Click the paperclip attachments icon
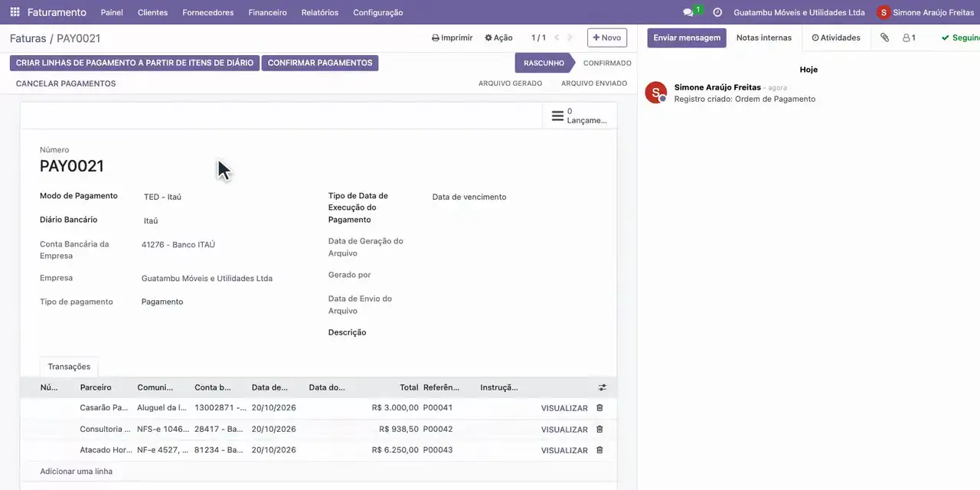The width and height of the screenshot is (980, 490). tap(884, 38)
